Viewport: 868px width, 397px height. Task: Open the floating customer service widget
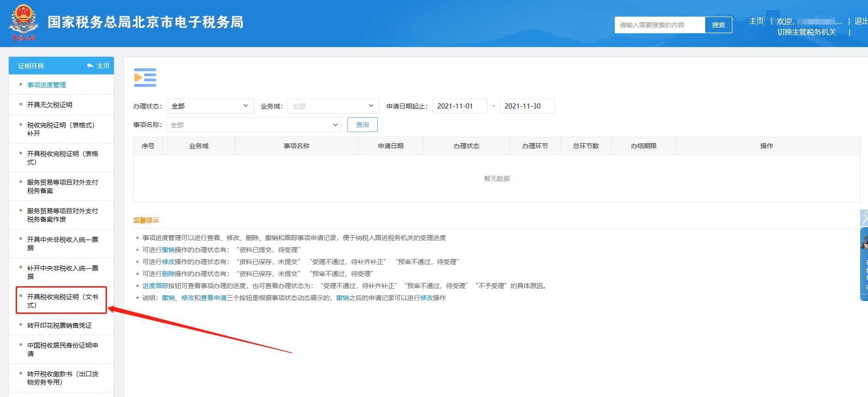(864, 263)
